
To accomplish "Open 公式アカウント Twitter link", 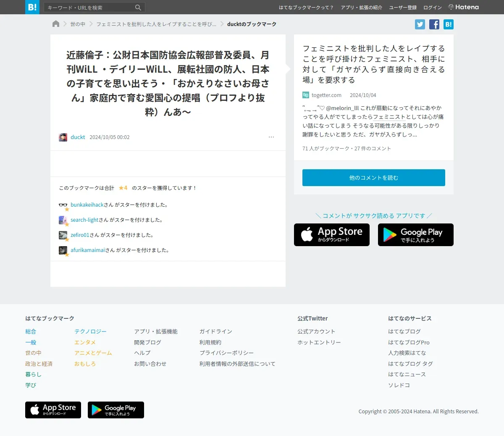I will click(316, 332).
